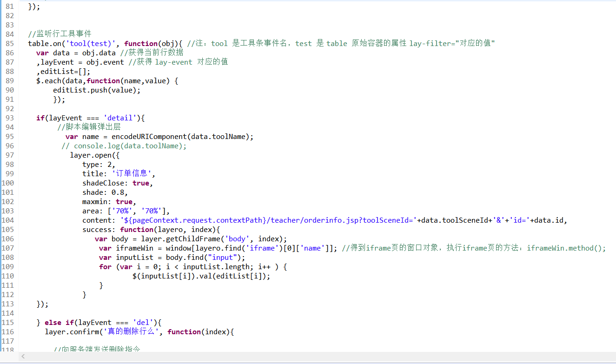The width and height of the screenshot is (616, 364).
Task: Click line number 104 in the gutter
Action: click(7, 220)
